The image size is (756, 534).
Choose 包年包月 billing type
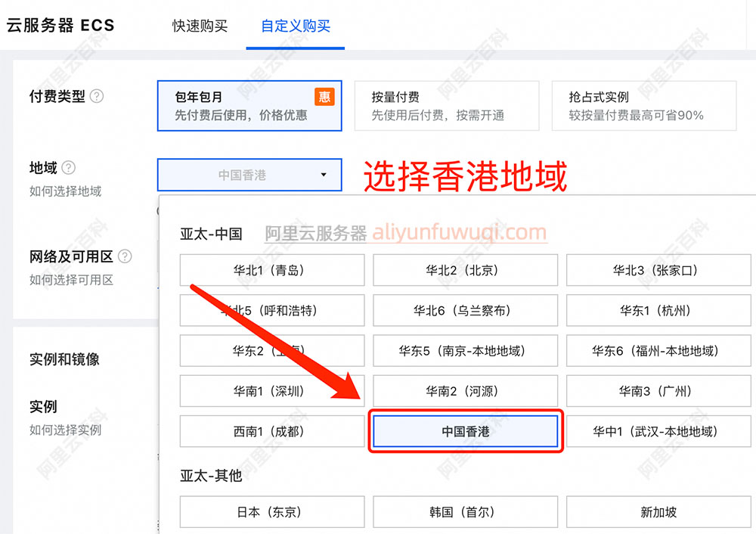click(x=249, y=106)
